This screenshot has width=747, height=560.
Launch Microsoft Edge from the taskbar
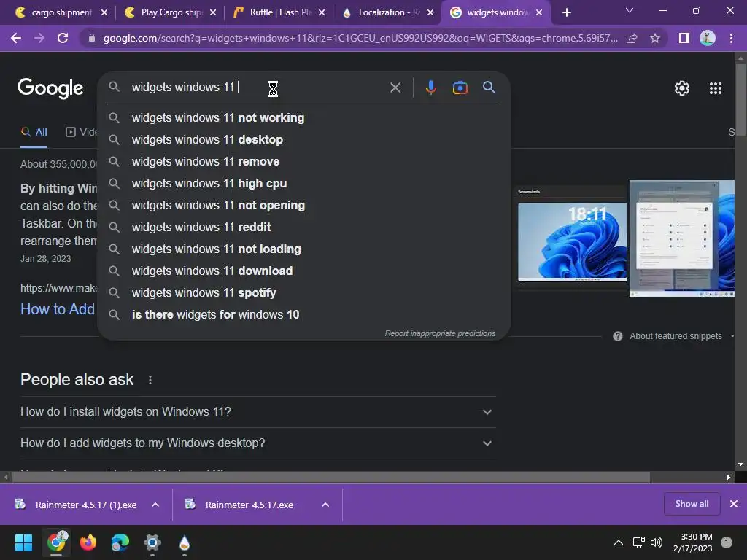pyautogui.click(x=120, y=542)
